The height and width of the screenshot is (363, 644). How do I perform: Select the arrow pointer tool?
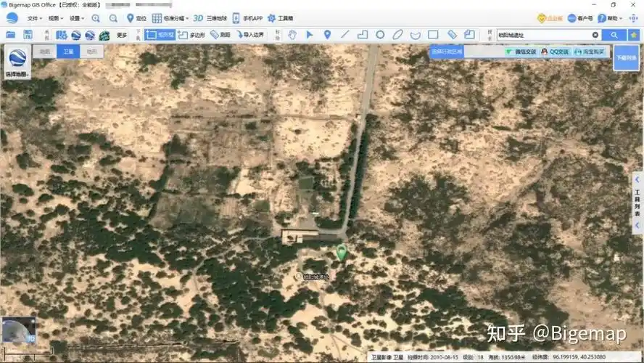point(310,34)
